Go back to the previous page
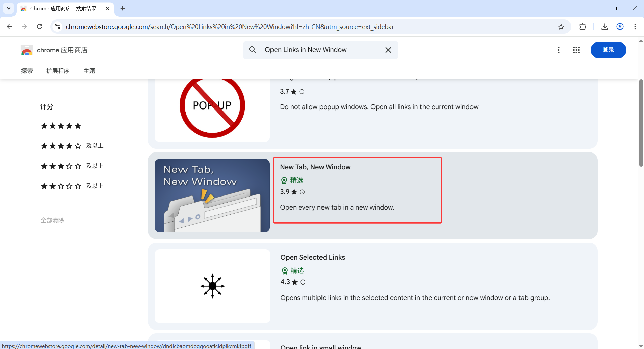644x349 pixels. 9,27
